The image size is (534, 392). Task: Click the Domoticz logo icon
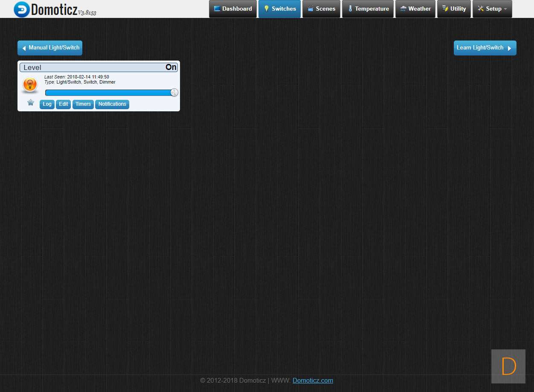(21, 9)
